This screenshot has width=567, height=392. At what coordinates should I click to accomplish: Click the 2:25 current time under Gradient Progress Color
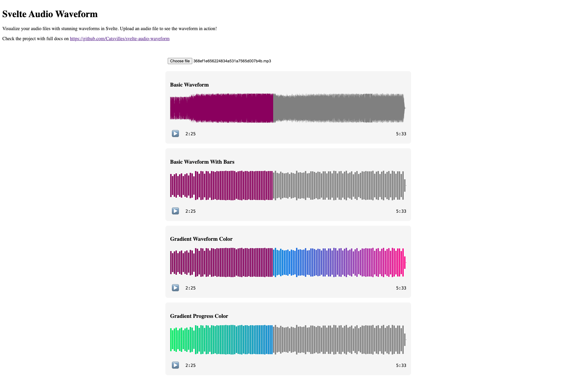(190, 365)
